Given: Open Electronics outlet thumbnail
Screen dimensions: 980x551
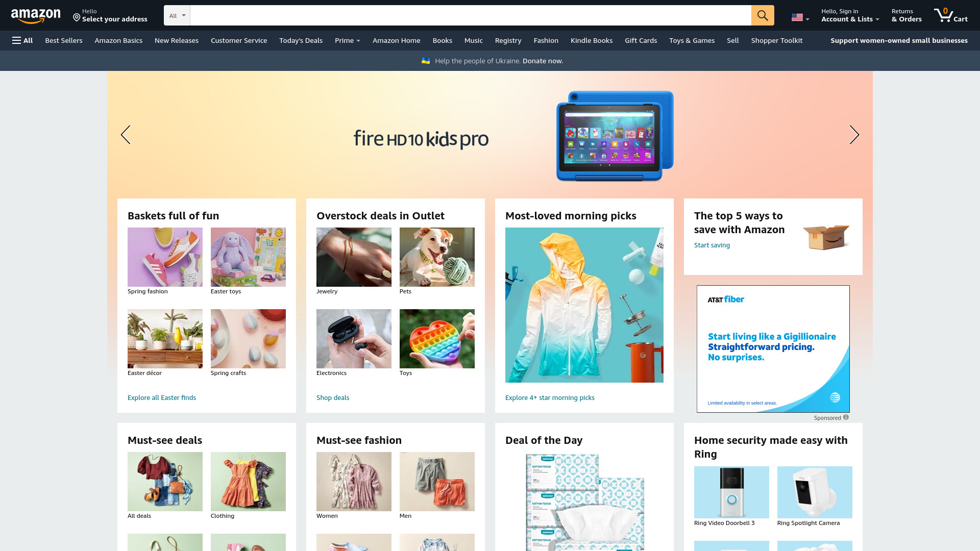Looking at the screenshot, I should [354, 339].
